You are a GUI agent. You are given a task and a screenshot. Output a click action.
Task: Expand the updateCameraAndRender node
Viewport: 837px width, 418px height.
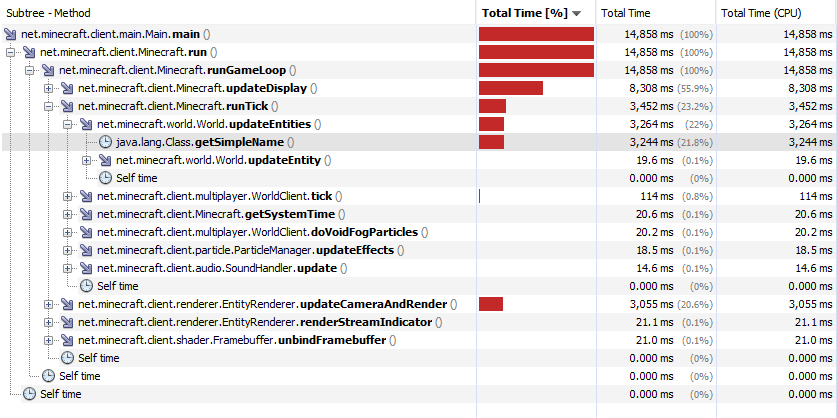[49, 304]
